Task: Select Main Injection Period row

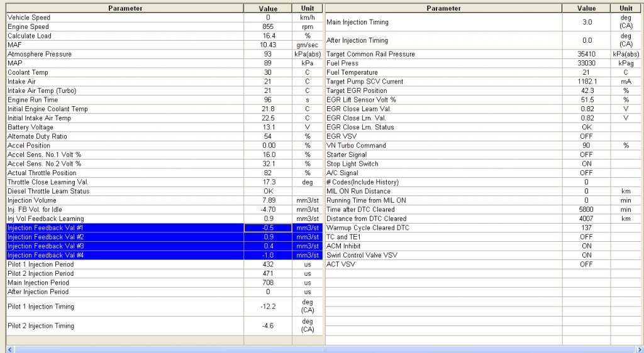Action: click(x=165, y=283)
